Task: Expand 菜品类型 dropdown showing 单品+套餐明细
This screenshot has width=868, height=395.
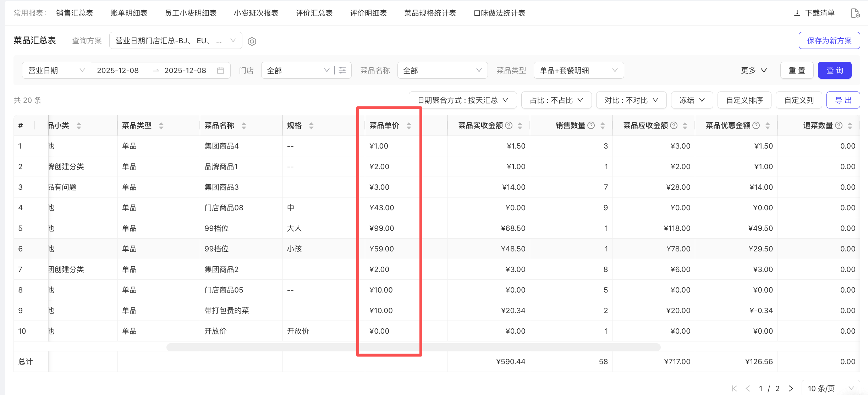Action: (x=578, y=70)
